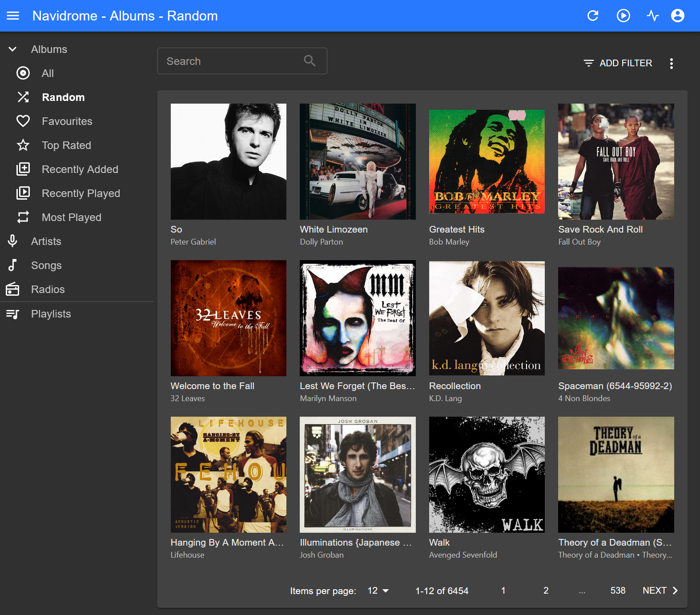The image size is (700, 615).
Task: Open Josh Groban Illuminations cover
Action: (358, 474)
